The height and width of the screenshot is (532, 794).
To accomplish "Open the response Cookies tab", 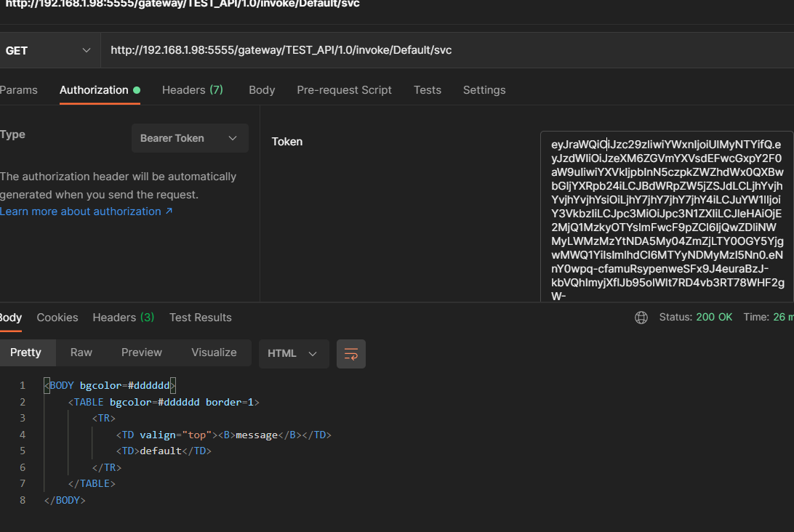I will click(x=57, y=318).
